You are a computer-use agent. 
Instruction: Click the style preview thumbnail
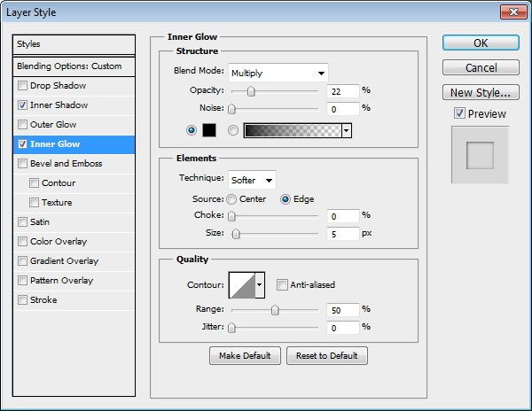pos(480,155)
